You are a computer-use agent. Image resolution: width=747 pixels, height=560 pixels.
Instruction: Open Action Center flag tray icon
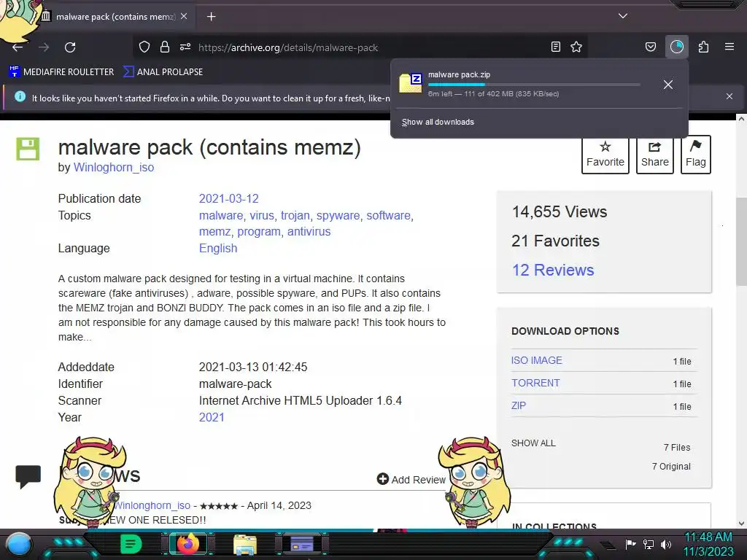point(630,544)
